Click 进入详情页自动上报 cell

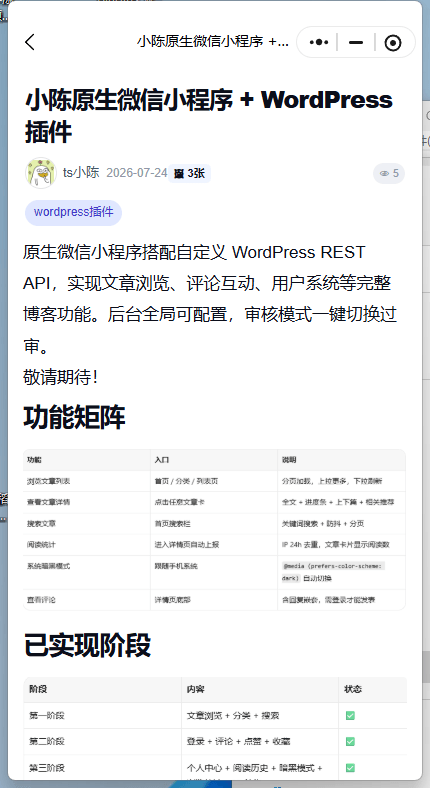(186, 545)
